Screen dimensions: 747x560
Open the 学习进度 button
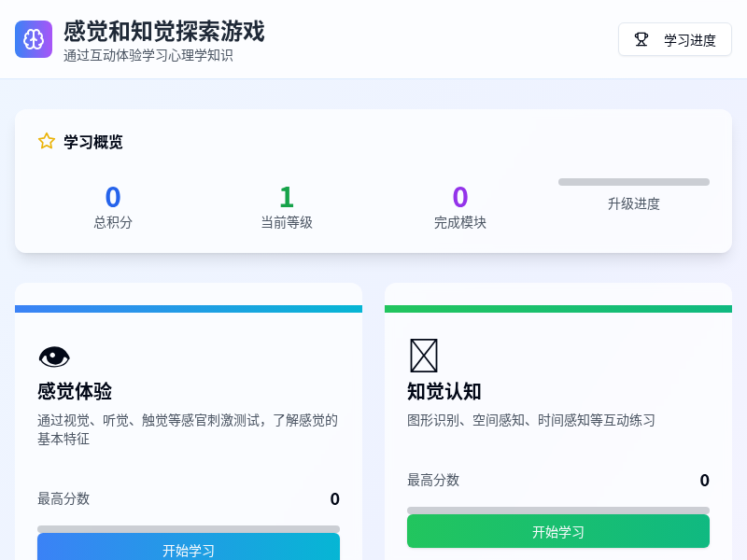click(674, 39)
